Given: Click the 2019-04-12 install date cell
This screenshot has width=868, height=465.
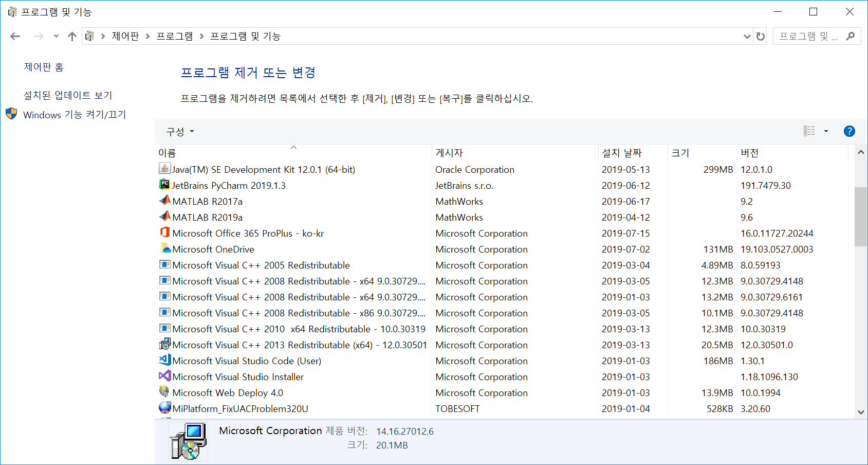Looking at the screenshot, I should click(x=625, y=217).
